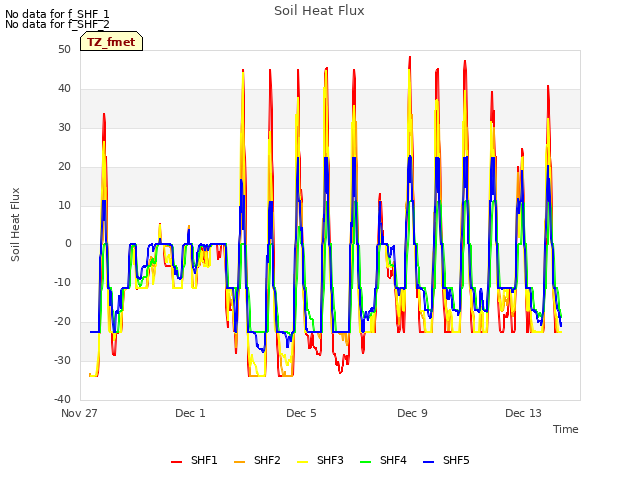Click the 'Dec 9' x-axis label

[x=412, y=413]
